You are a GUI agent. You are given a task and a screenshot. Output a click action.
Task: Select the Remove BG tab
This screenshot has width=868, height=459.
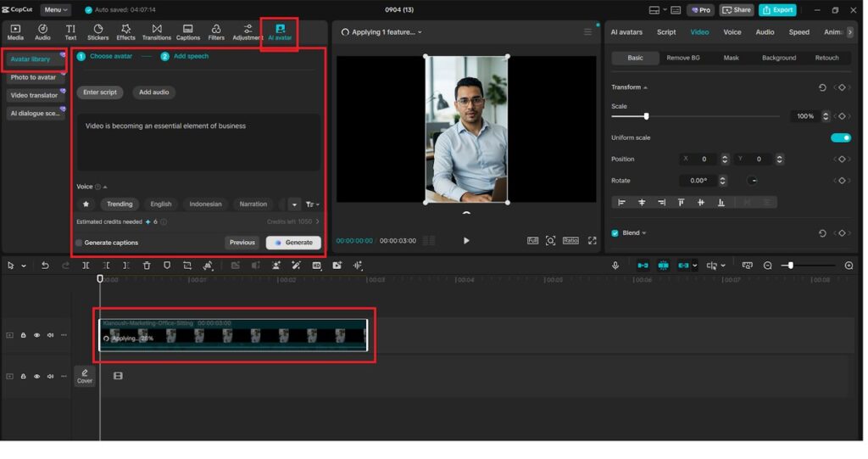pos(683,58)
